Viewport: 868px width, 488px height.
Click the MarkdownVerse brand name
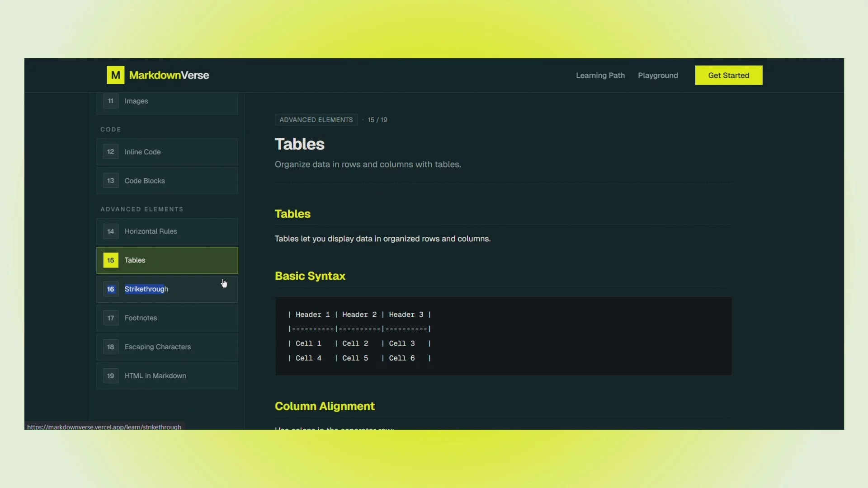pyautogui.click(x=169, y=75)
